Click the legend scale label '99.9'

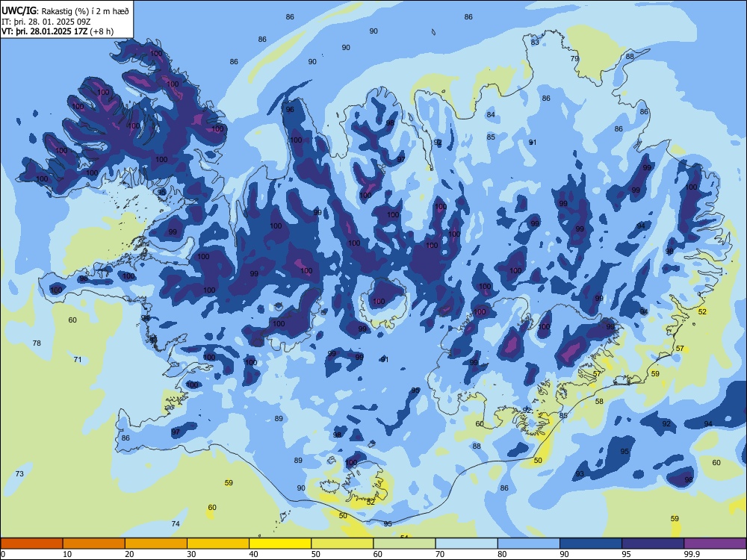[x=692, y=554]
